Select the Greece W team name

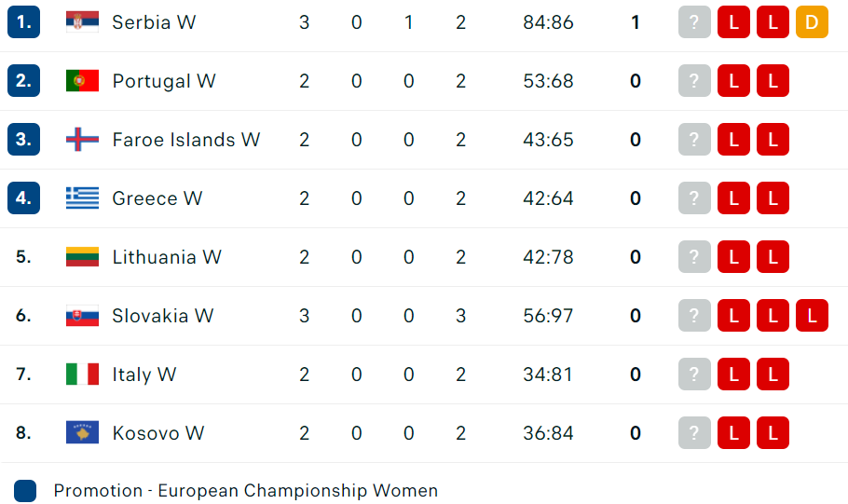click(157, 198)
